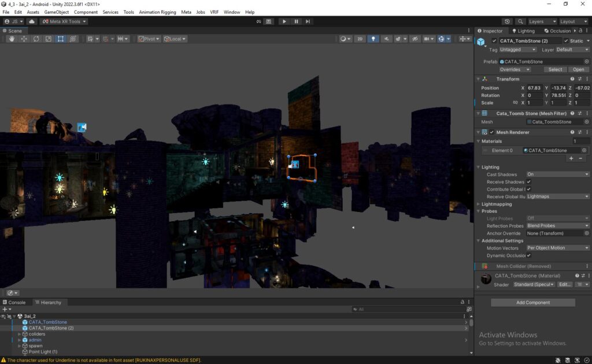Toggle the Receive Shadows checkbox

coord(528,182)
